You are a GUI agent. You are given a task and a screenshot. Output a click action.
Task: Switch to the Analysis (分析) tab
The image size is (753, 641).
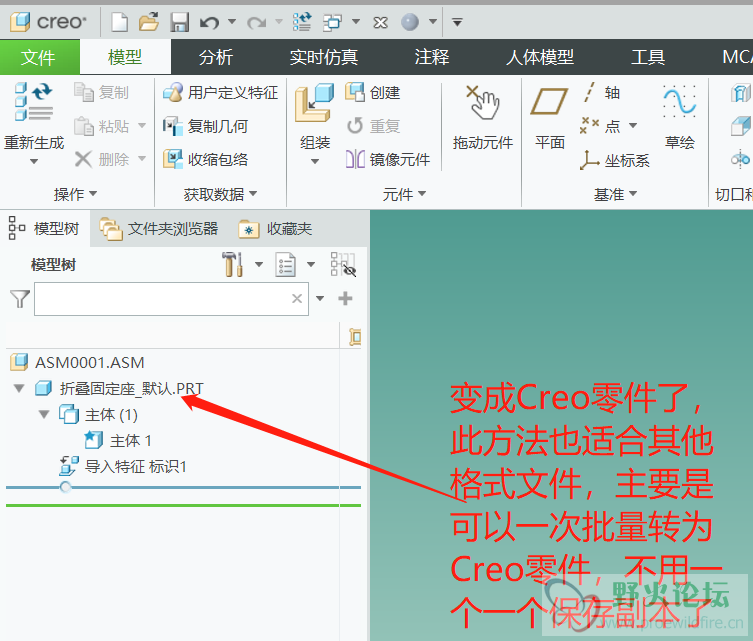[216, 57]
